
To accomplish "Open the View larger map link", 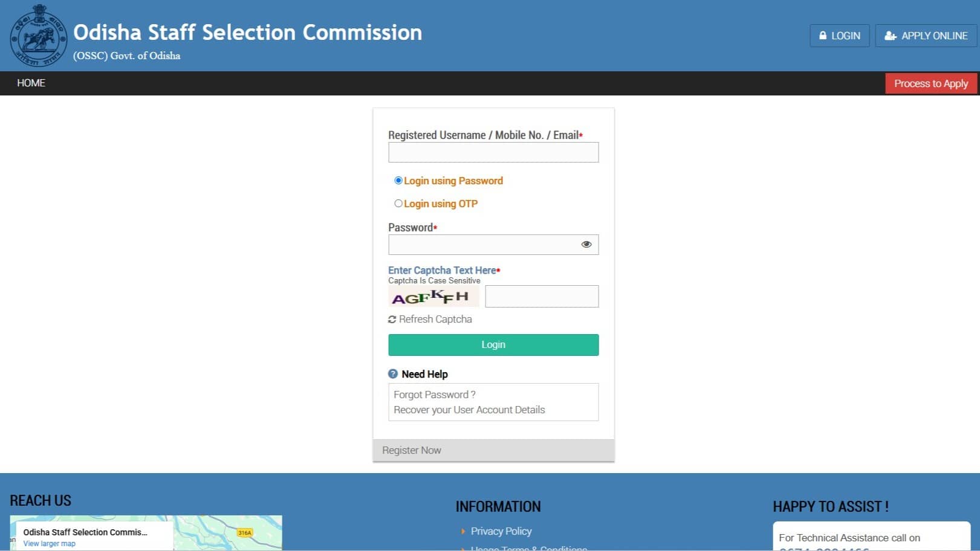I will click(48, 543).
